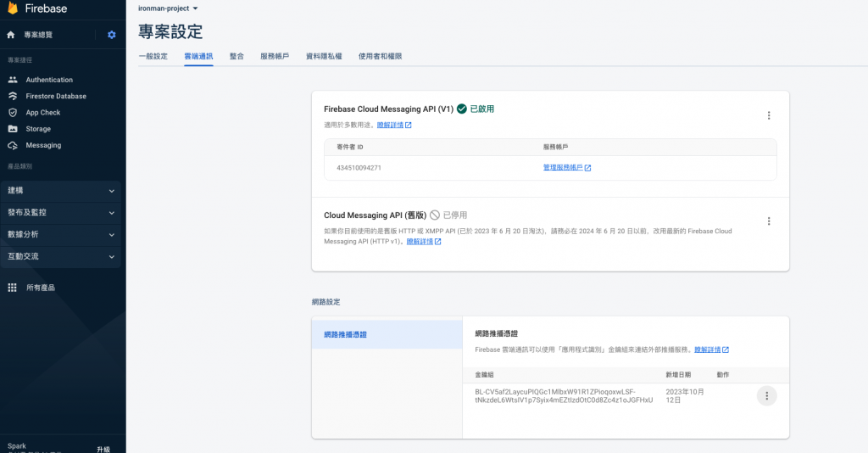868x453 pixels.
Task: Click the all products grid icon
Action: click(x=12, y=288)
